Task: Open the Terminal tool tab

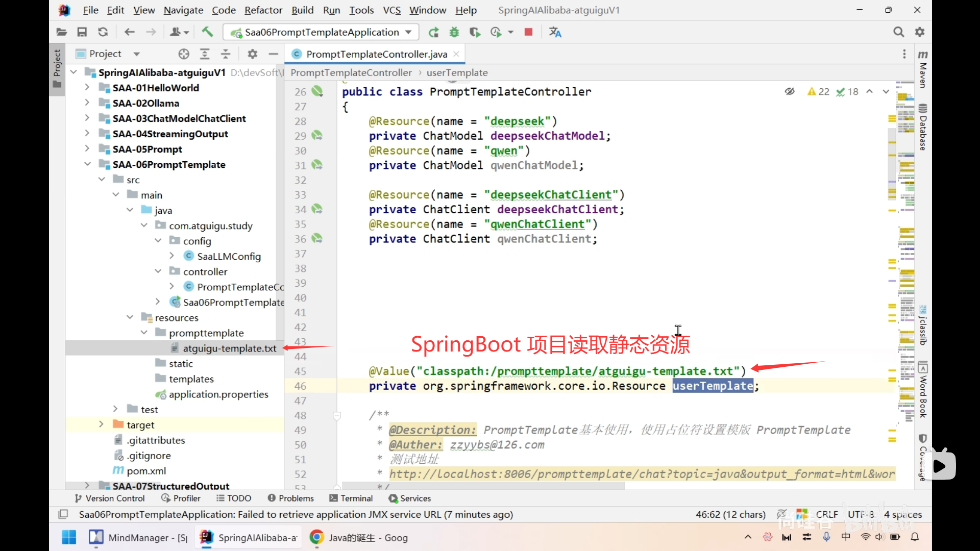Action: pos(351,498)
